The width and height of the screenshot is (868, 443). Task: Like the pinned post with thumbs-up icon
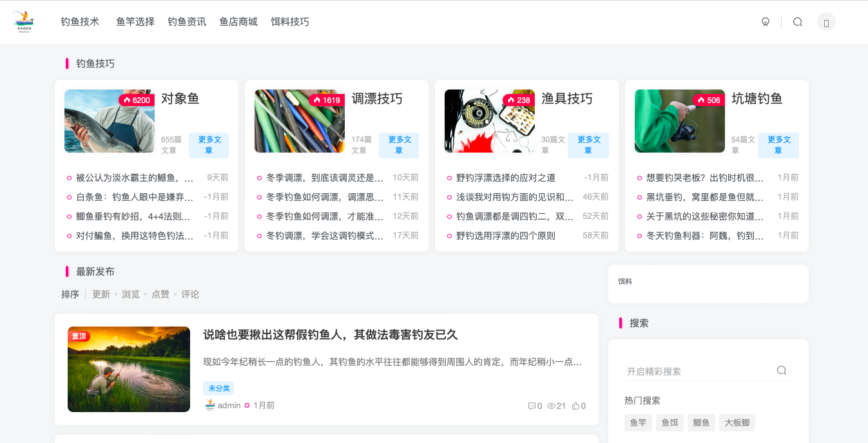click(x=575, y=406)
